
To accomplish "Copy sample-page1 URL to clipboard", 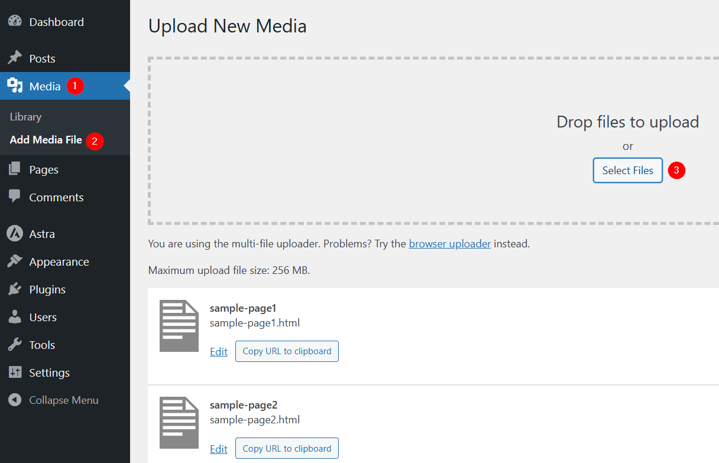I will [x=287, y=351].
